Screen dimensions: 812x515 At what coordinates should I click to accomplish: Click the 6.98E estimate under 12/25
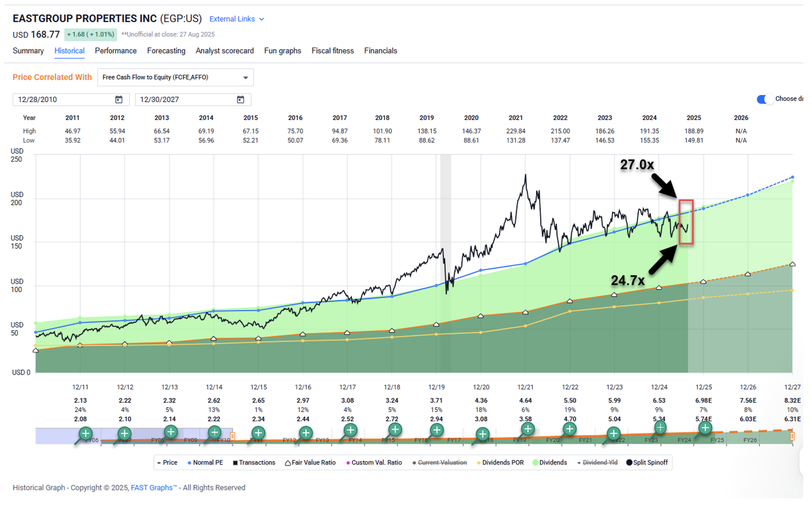click(x=703, y=401)
